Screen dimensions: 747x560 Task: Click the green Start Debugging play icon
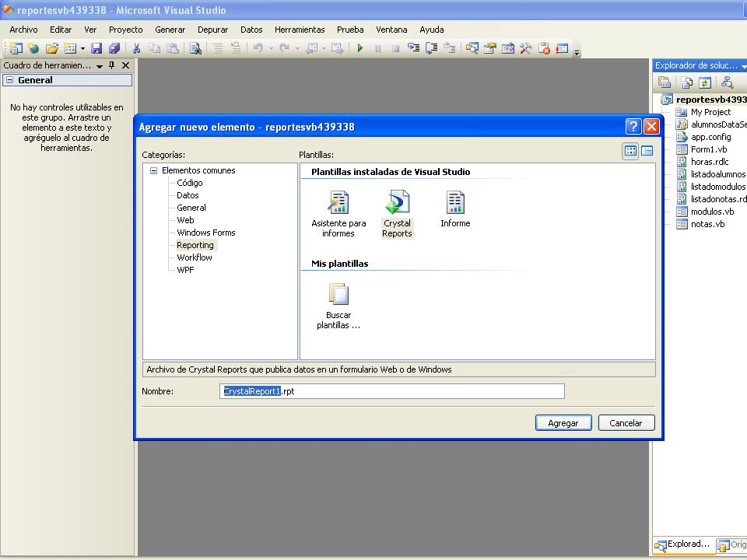360,48
